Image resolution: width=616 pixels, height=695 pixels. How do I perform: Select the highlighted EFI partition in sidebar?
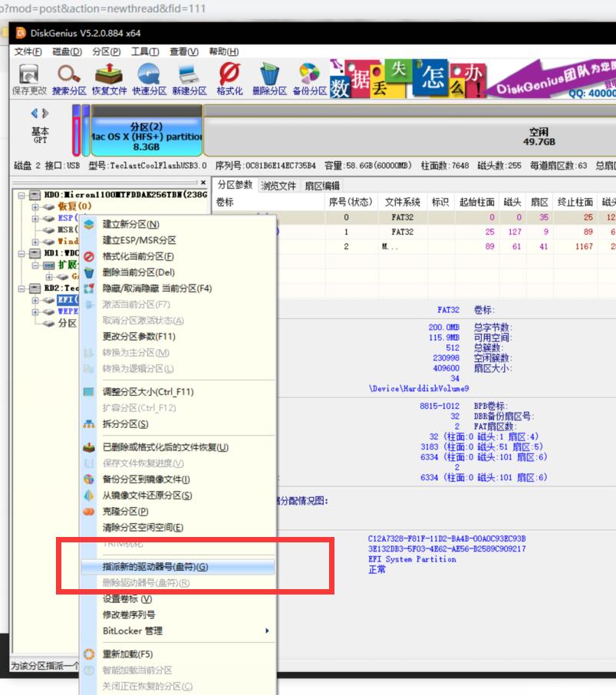coord(68,299)
